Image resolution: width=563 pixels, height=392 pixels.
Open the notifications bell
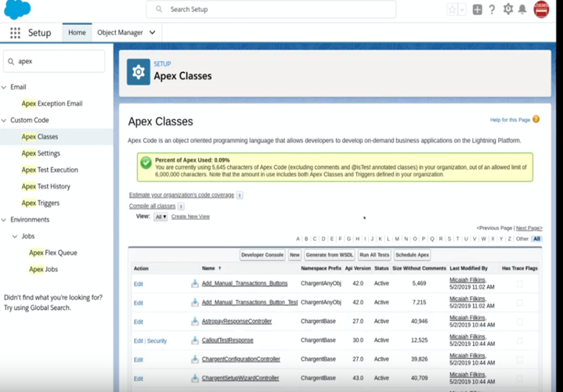(x=522, y=9)
